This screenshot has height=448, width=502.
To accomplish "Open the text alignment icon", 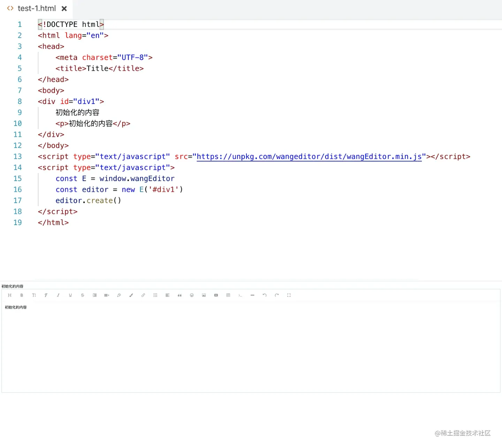I will (167, 295).
